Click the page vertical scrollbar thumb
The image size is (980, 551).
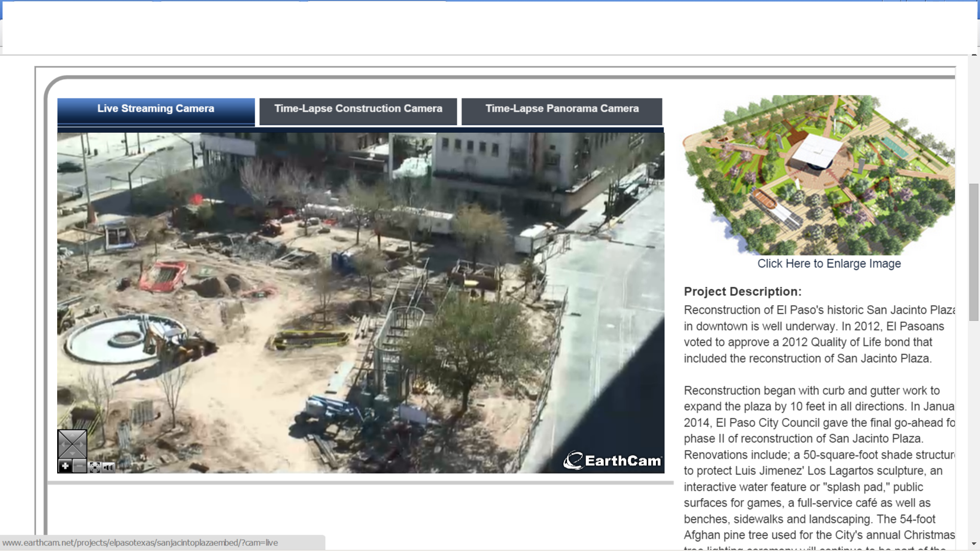[x=973, y=252]
